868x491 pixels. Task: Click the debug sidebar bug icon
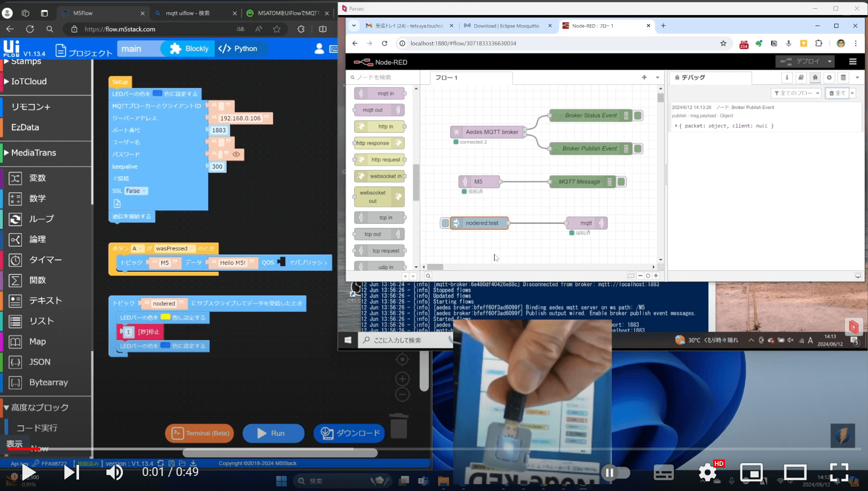coord(815,78)
